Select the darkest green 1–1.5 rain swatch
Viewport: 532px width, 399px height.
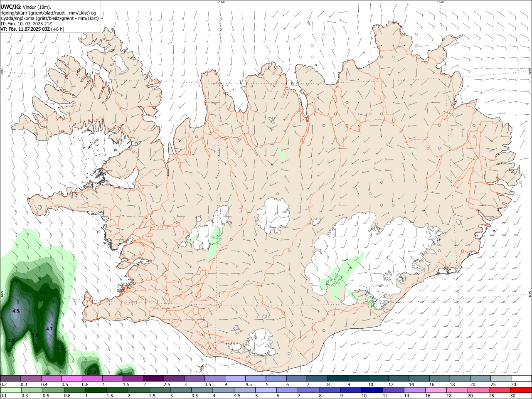coord(96,390)
